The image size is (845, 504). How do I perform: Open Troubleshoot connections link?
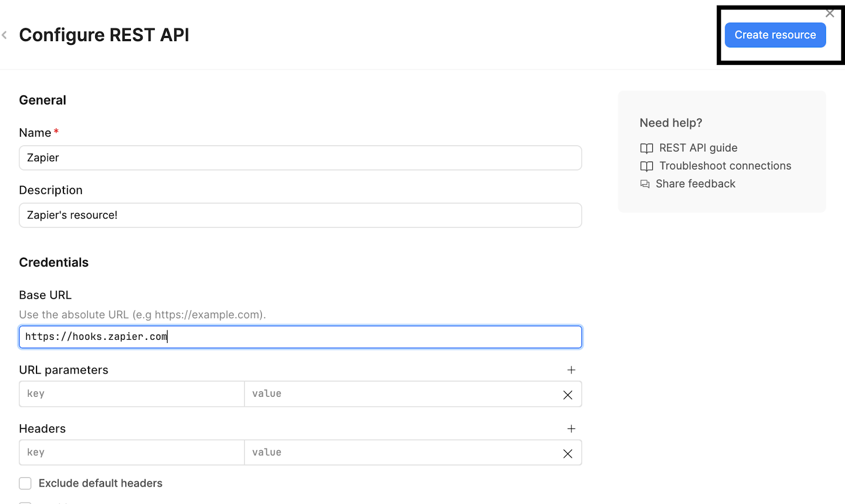(725, 166)
